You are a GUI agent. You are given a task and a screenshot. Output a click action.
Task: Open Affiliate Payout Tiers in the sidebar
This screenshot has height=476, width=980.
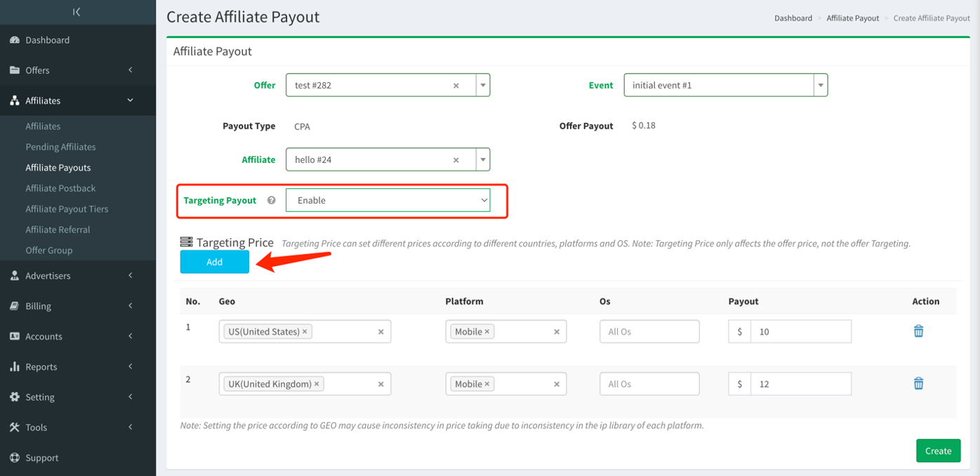pyautogui.click(x=67, y=209)
